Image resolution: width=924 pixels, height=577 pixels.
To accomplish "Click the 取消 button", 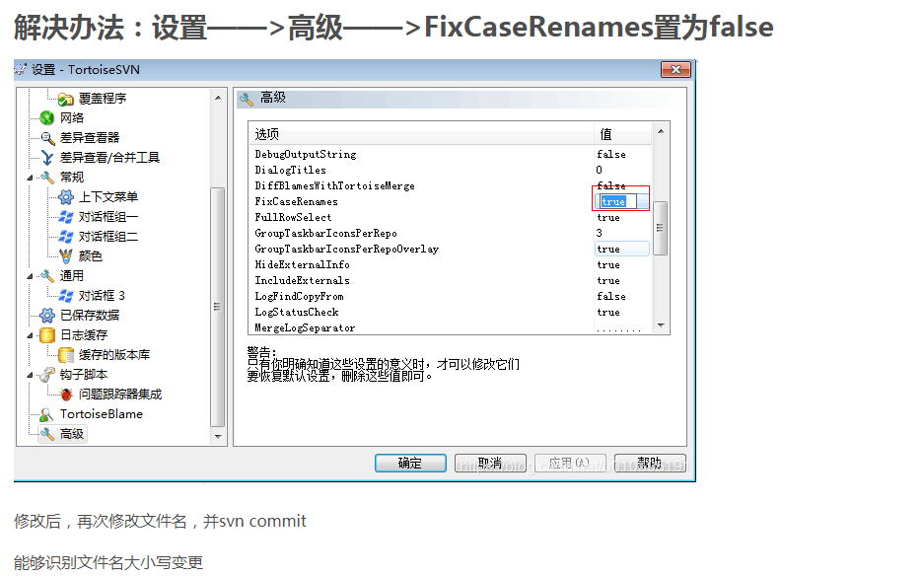I will [490, 464].
